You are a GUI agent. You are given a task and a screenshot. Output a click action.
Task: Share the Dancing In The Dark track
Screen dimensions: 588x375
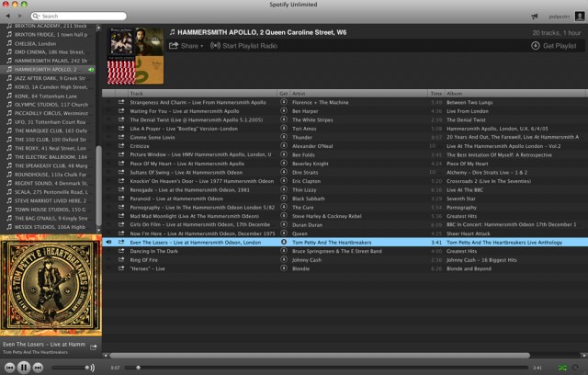(121, 251)
